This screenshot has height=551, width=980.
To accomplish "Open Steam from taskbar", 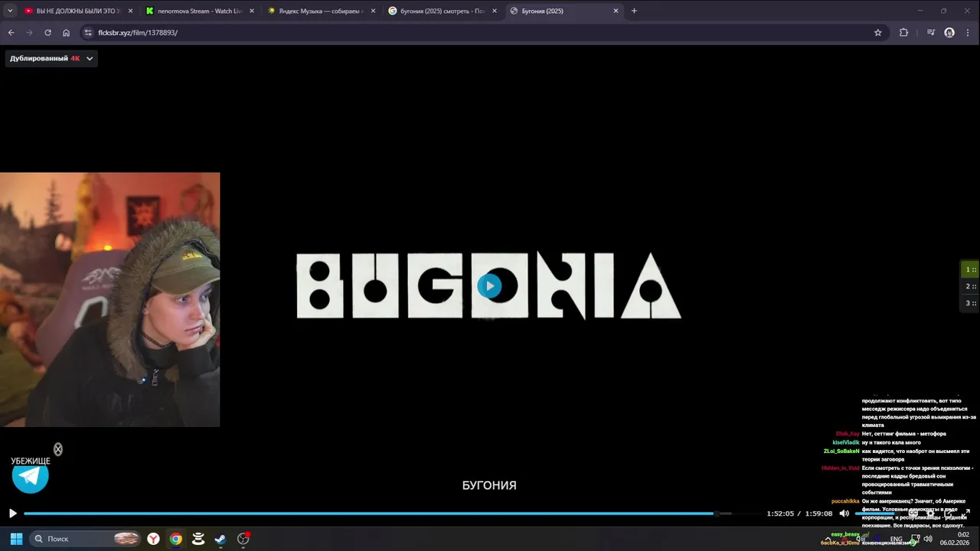I will [220, 539].
